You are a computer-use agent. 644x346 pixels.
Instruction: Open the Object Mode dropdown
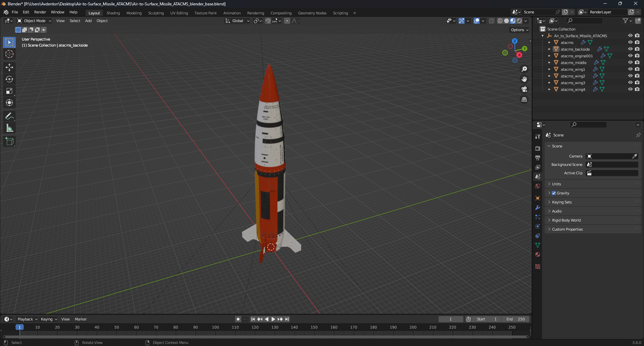point(34,21)
